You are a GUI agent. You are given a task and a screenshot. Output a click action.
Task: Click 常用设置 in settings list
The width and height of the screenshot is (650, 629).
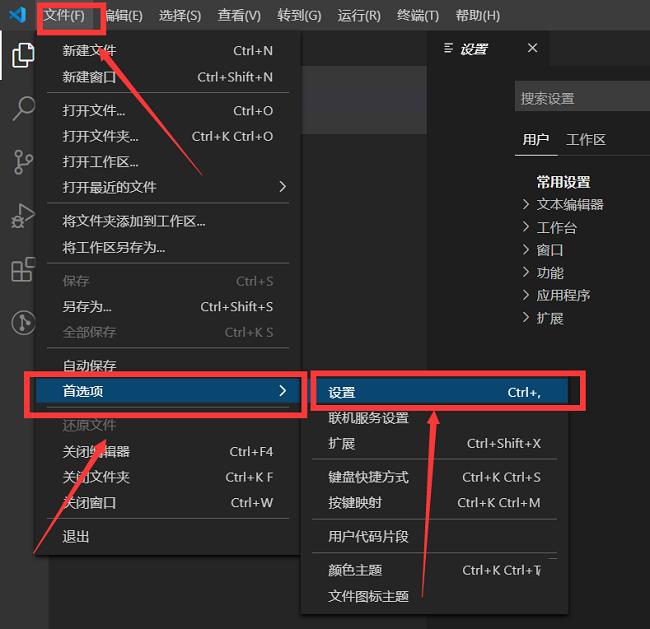(x=563, y=182)
